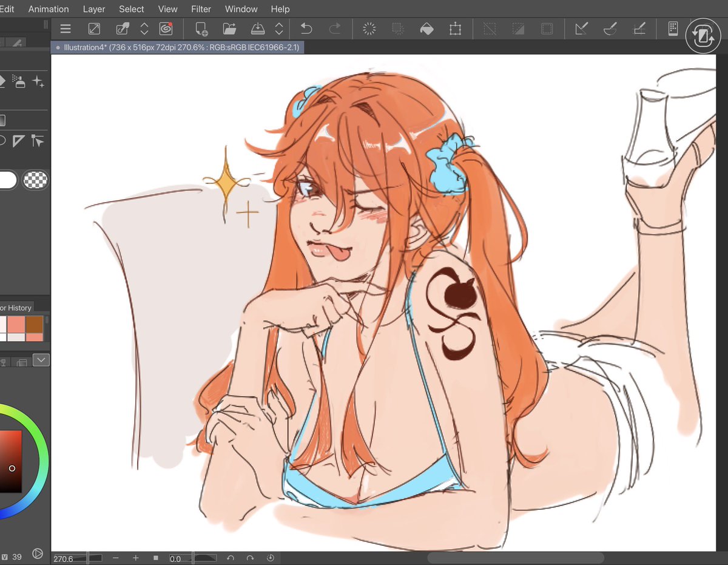The height and width of the screenshot is (565, 728).
Task: Select the object operation arrow tool
Action: coord(38,141)
